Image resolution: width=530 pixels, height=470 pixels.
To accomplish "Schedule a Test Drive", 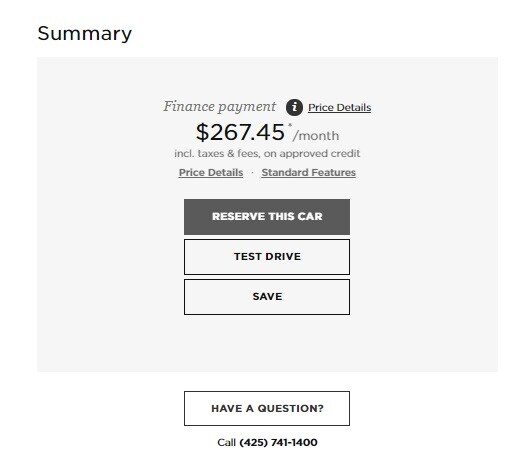I will click(x=267, y=257).
